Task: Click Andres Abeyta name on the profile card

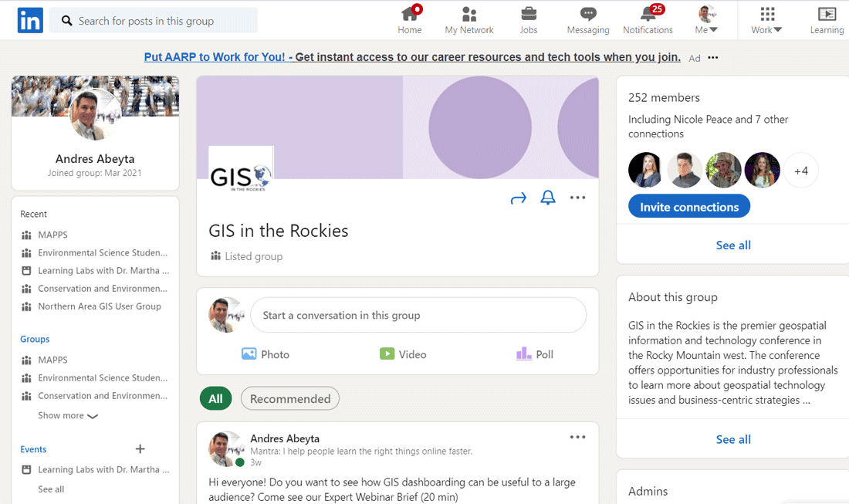Action: [95, 159]
